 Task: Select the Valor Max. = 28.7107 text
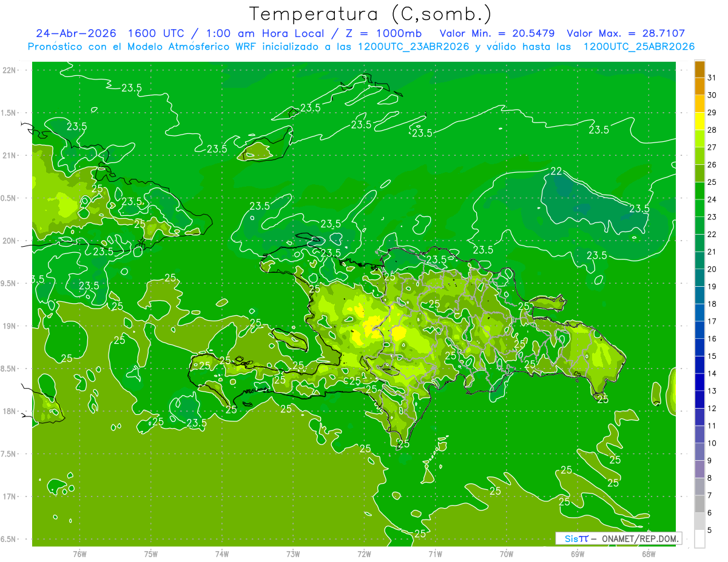[x=626, y=33]
